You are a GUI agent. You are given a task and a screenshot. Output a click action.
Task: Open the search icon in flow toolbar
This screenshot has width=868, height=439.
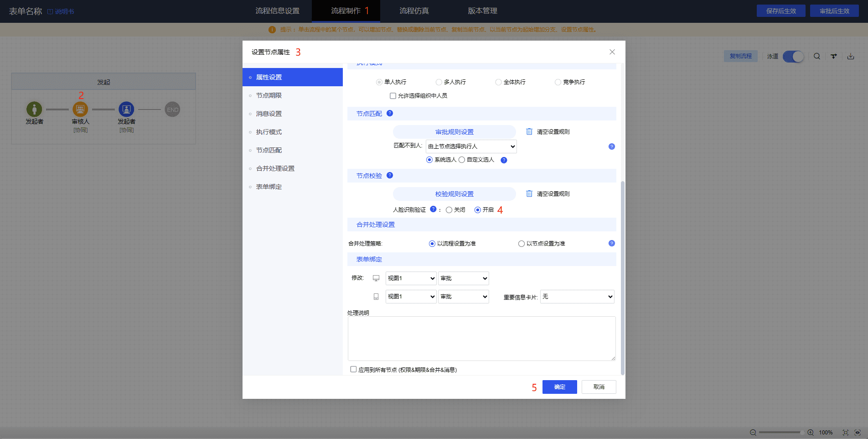pyautogui.click(x=817, y=56)
